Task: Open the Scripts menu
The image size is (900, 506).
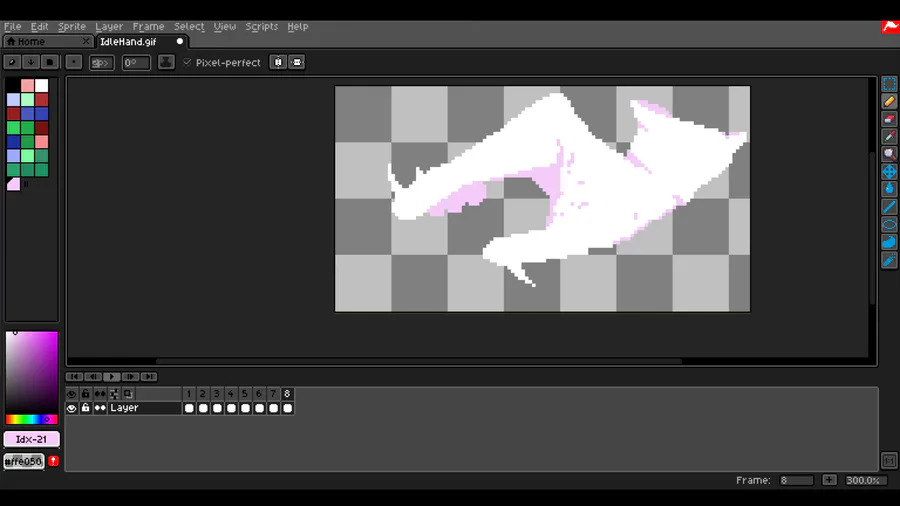Action: (262, 26)
